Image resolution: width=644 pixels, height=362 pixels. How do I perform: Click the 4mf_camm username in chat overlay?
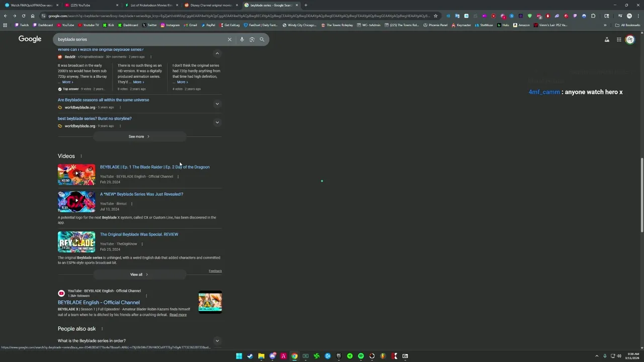click(544, 92)
